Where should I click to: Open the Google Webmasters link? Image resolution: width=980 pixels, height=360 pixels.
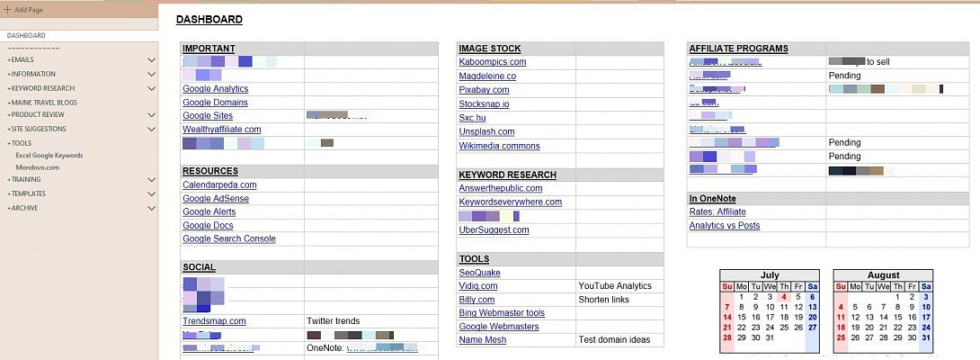click(499, 326)
